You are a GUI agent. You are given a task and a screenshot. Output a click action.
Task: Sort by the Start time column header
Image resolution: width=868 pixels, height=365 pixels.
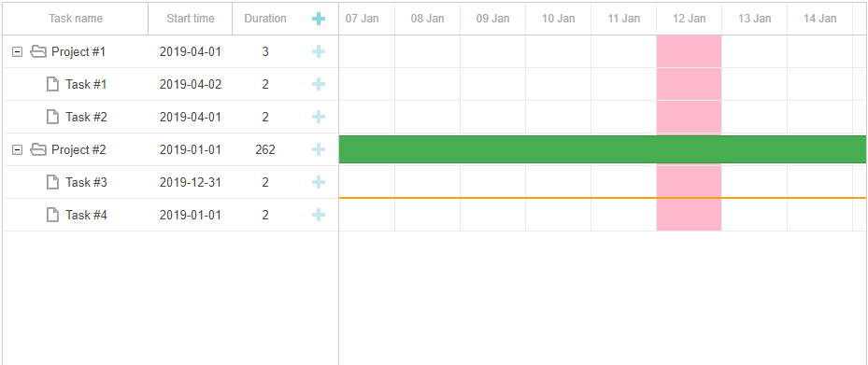[x=191, y=19]
